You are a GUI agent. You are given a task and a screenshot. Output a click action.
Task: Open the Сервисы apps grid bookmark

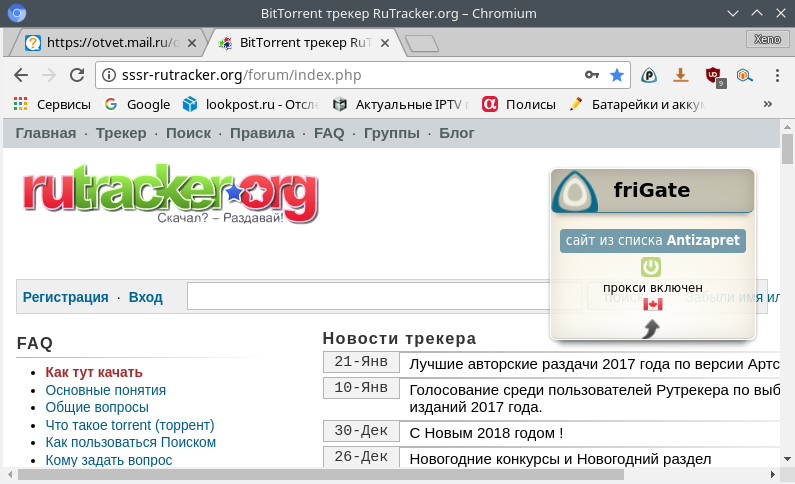click(52, 104)
